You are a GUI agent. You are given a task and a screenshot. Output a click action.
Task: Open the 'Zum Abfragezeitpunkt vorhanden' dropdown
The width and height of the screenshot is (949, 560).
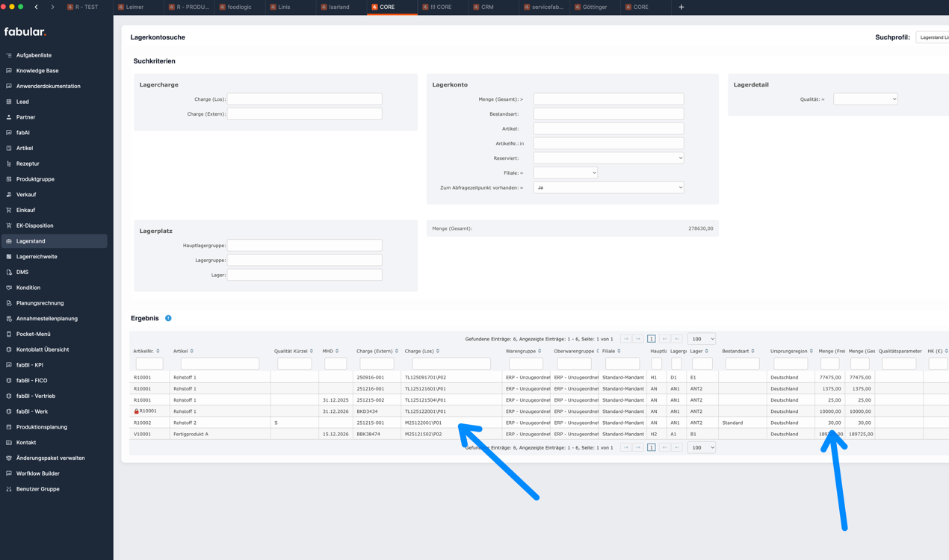click(608, 187)
